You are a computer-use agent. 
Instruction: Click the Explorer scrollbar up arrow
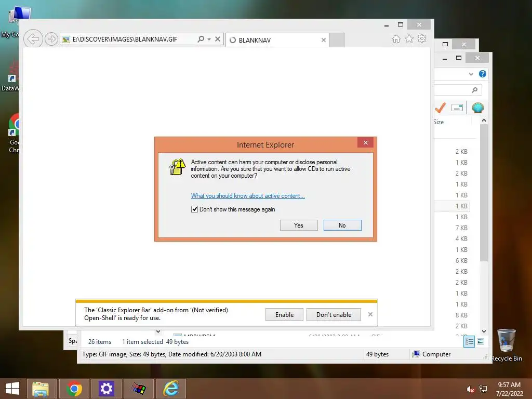(x=484, y=121)
